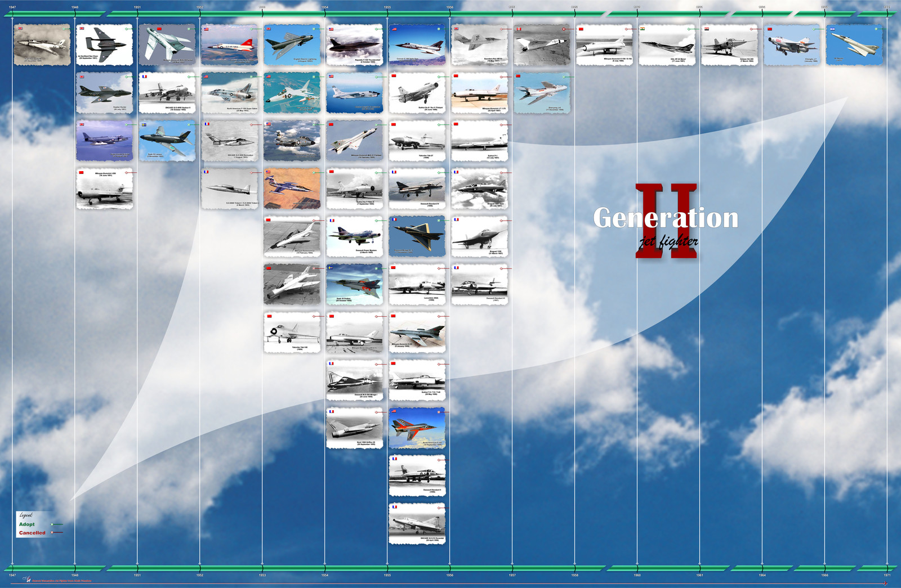The image size is (901, 588).
Task: Click the HAL HF-24 Marut photo
Action: [667, 44]
